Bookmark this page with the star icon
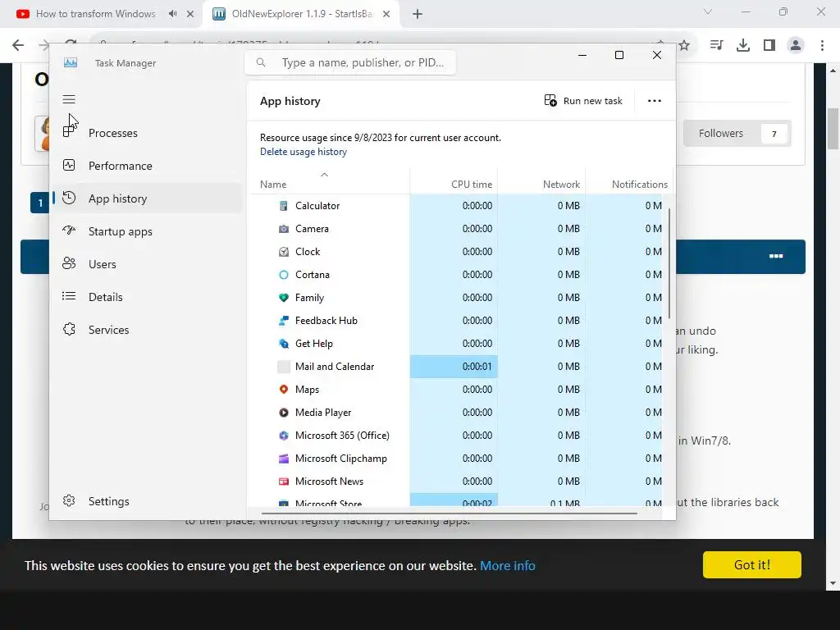The height and width of the screenshot is (630, 840). 684,46
